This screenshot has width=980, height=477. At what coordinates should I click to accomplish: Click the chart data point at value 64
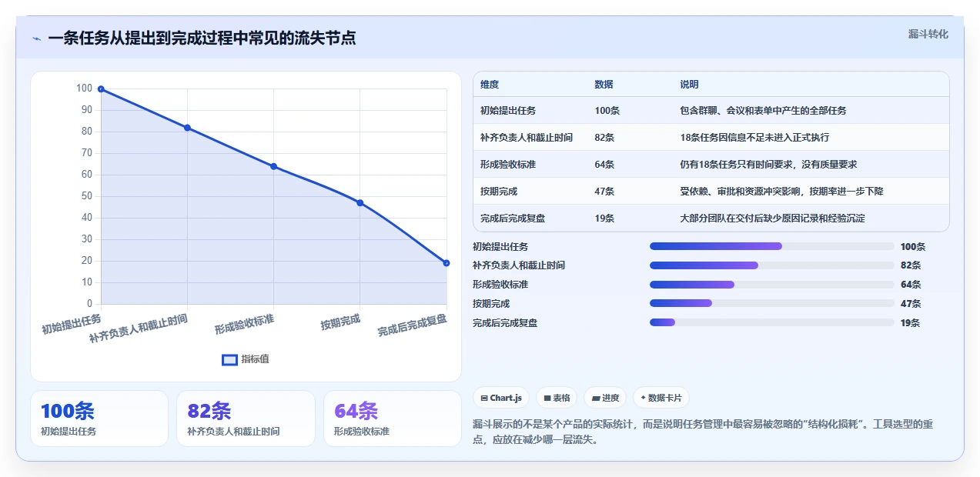click(273, 166)
